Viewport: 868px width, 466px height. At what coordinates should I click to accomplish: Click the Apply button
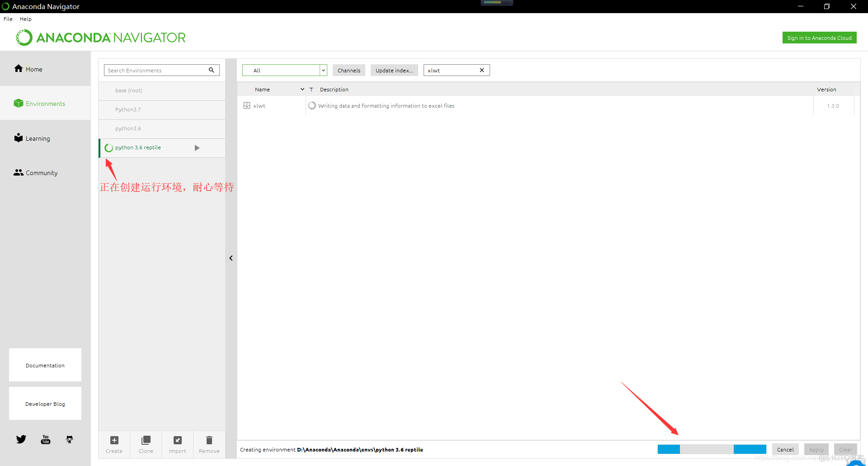pos(816,449)
